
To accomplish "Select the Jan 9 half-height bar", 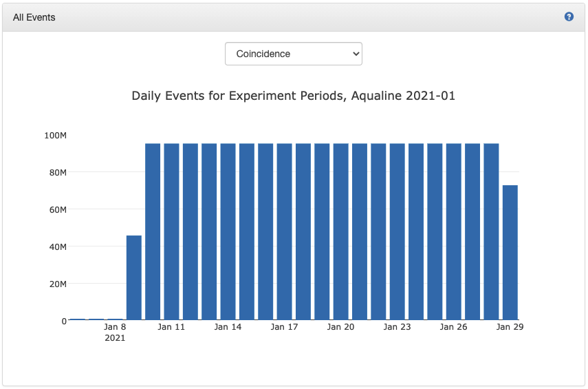I will (x=134, y=277).
